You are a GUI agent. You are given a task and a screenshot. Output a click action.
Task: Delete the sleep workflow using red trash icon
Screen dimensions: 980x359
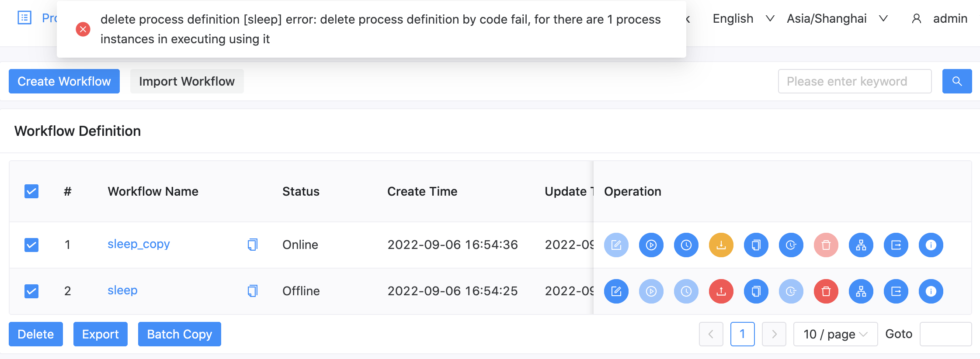826,291
